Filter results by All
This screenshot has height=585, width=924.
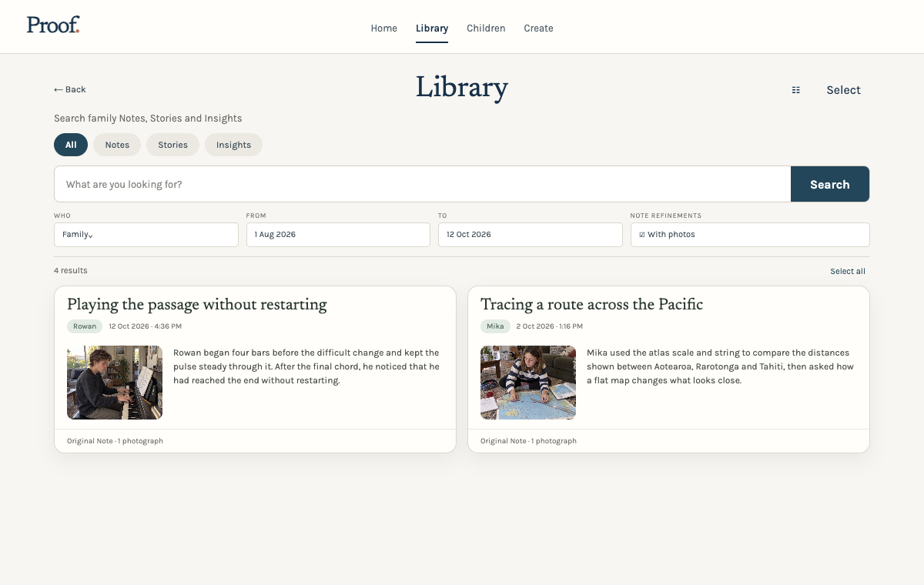pyautogui.click(x=71, y=145)
